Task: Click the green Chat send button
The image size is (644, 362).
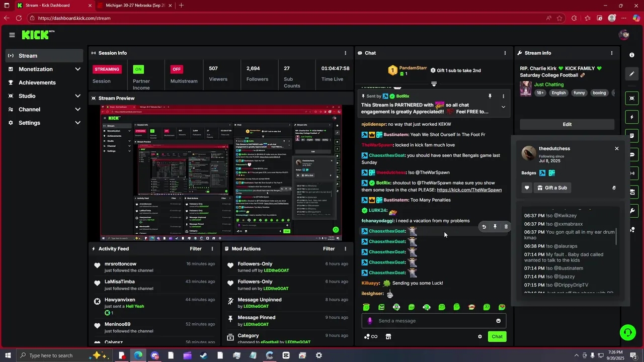Action: point(497,337)
